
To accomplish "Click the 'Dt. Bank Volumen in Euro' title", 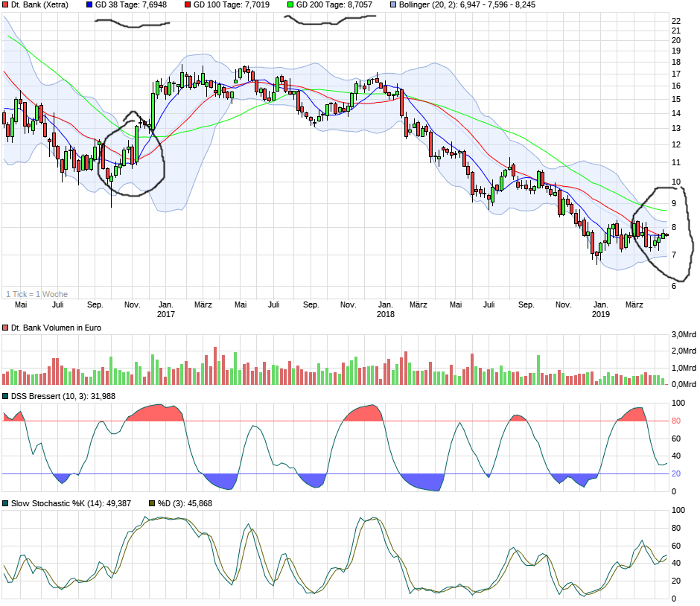I will (x=56, y=328).
